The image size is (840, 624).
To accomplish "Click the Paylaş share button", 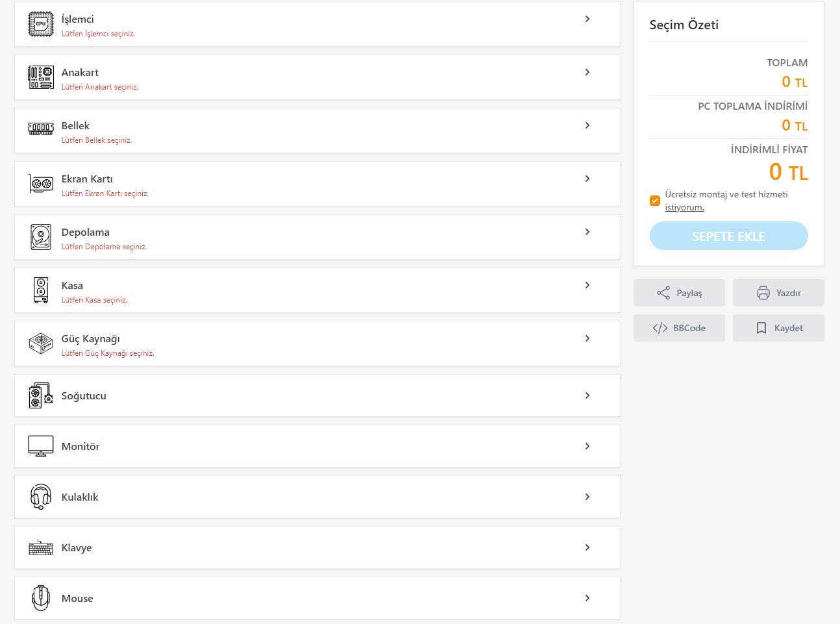I will tap(679, 293).
